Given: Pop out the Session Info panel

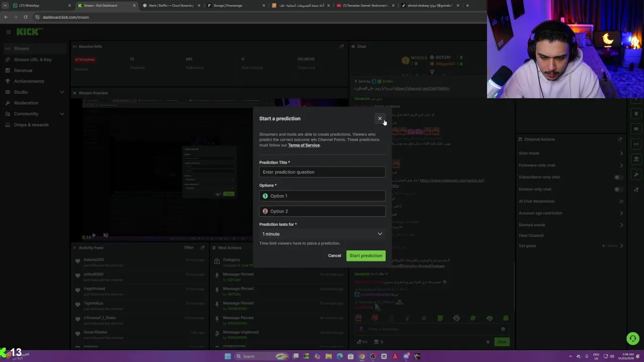Looking at the screenshot, I should tap(342, 46).
